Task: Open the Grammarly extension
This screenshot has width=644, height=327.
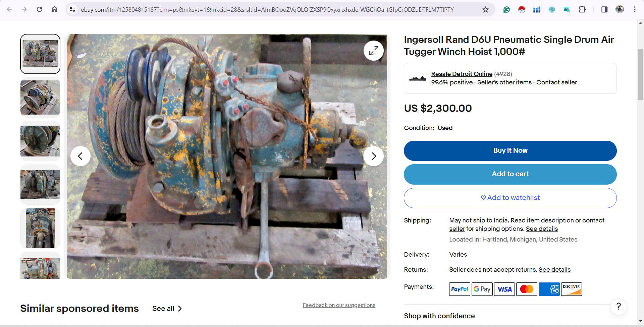Action: pyautogui.click(x=506, y=9)
